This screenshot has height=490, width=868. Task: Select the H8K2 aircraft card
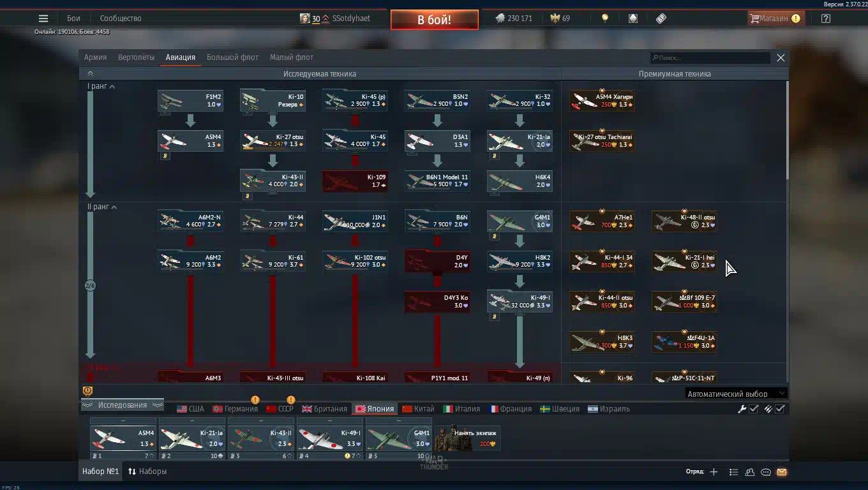coord(520,262)
